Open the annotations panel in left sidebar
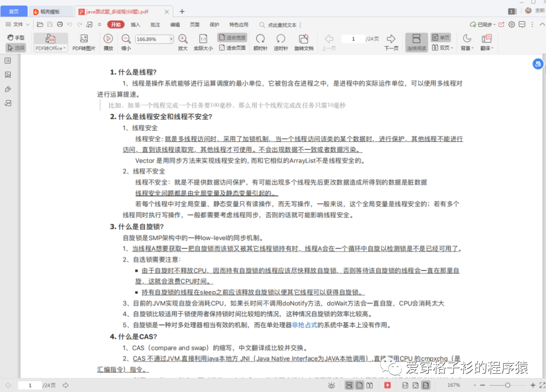Image resolution: width=546 pixels, height=392 pixels. point(8,89)
